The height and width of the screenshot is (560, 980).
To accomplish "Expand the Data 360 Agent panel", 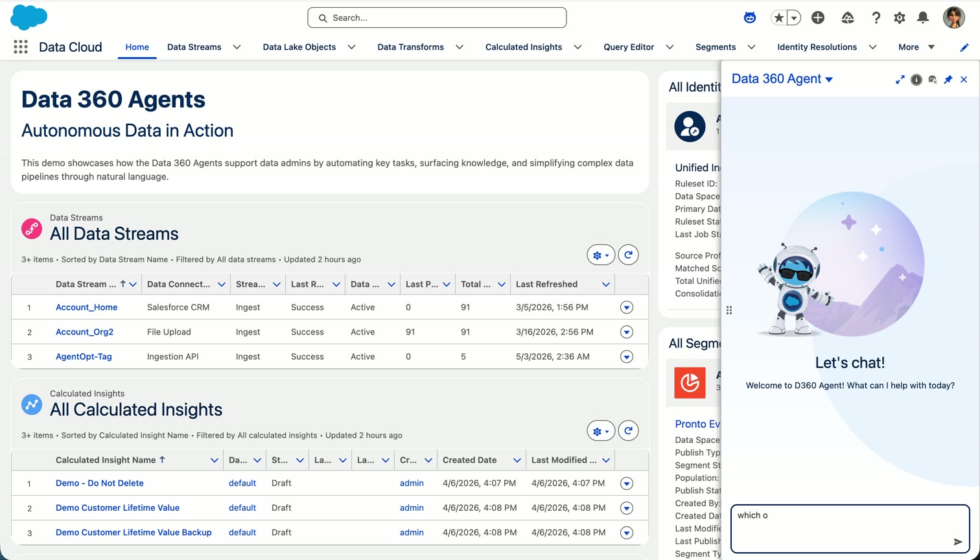I will pos(900,80).
